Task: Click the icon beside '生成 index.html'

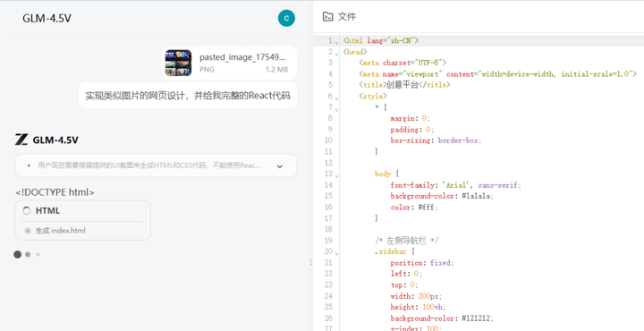Action: tap(28, 231)
